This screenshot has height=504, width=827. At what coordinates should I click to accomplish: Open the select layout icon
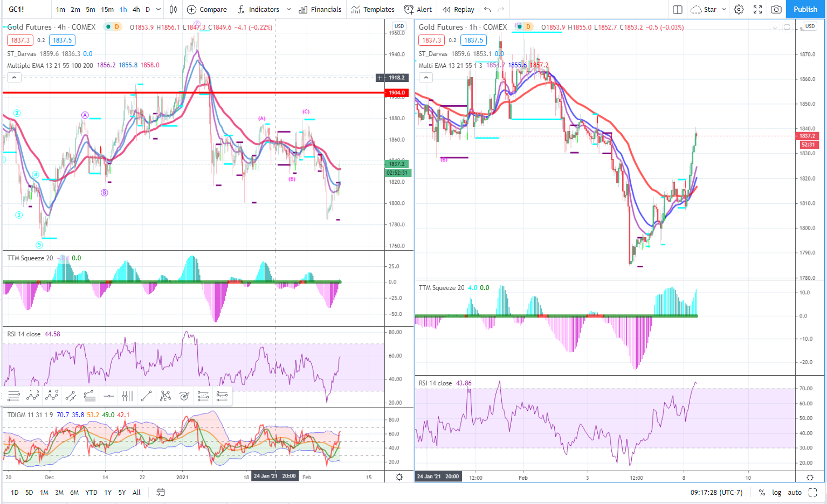coord(678,9)
